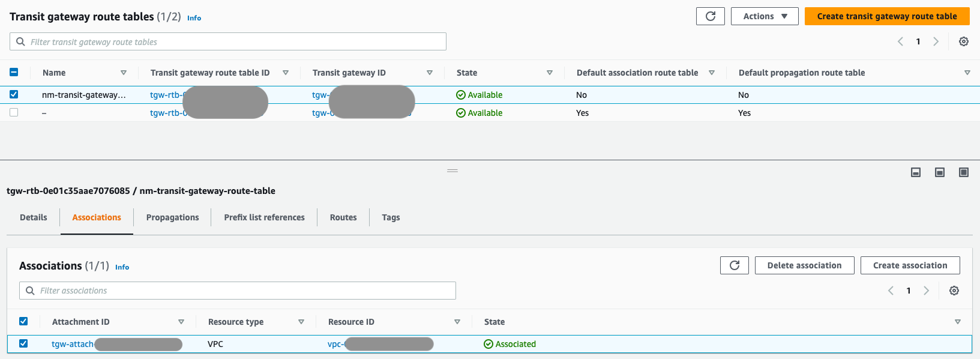Click the panel resize handle grip
The image size is (980, 359).
[452, 171]
